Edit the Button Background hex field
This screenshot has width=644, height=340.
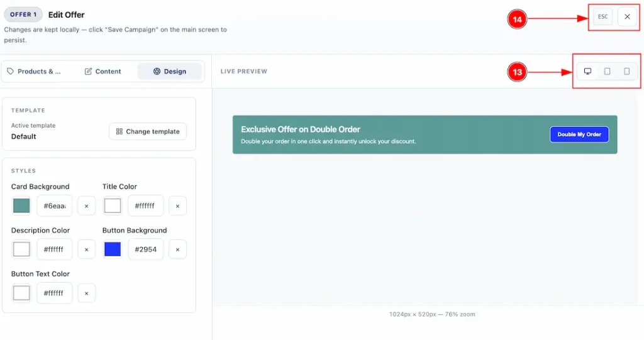(146, 249)
